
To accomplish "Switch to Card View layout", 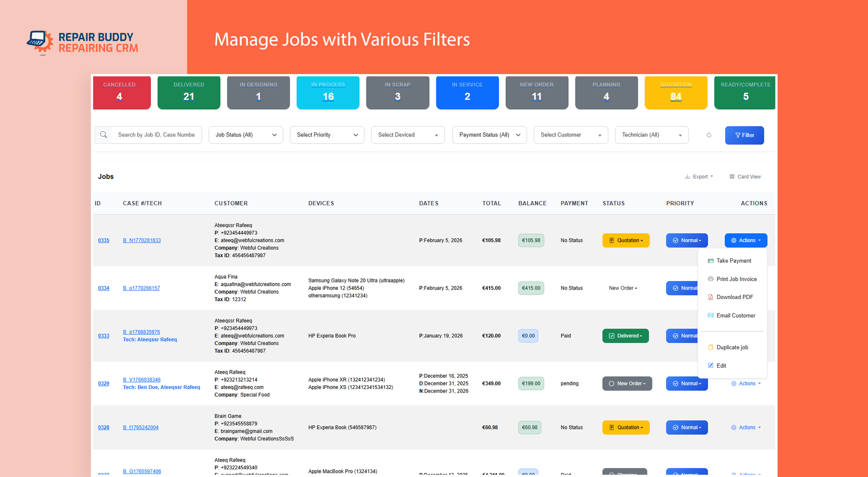I will [x=745, y=177].
